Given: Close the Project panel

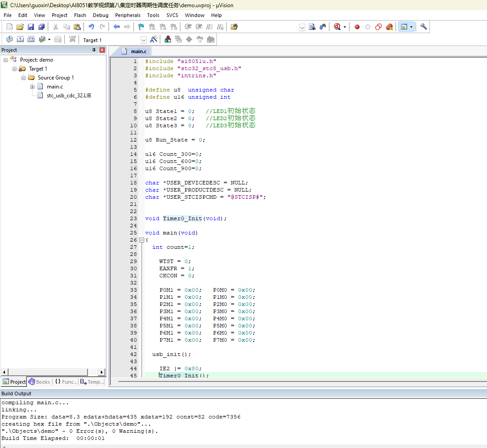Looking at the screenshot, I should tap(102, 50).
